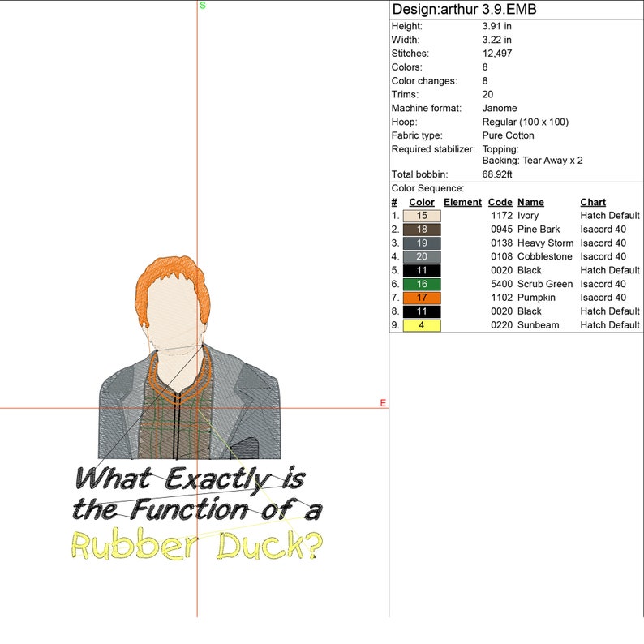Click the thread name Sunbeam
644x644 pixels.
pos(538,325)
